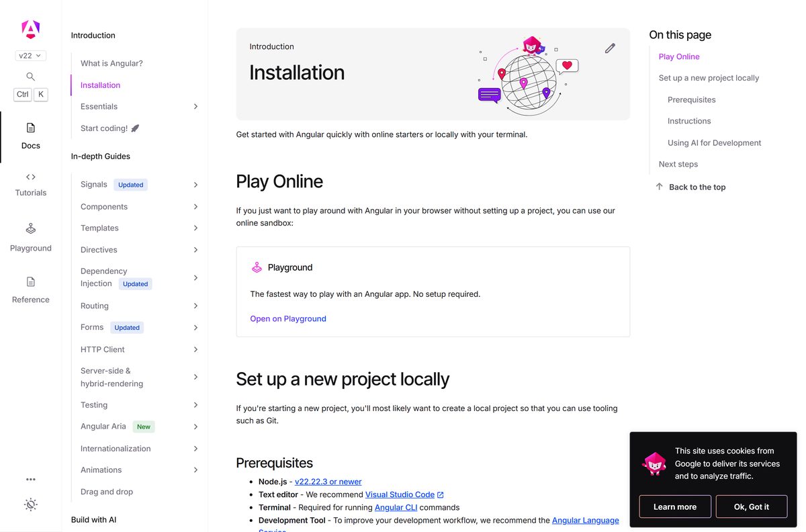Click the rocket icon beside Start coding

(x=135, y=128)
